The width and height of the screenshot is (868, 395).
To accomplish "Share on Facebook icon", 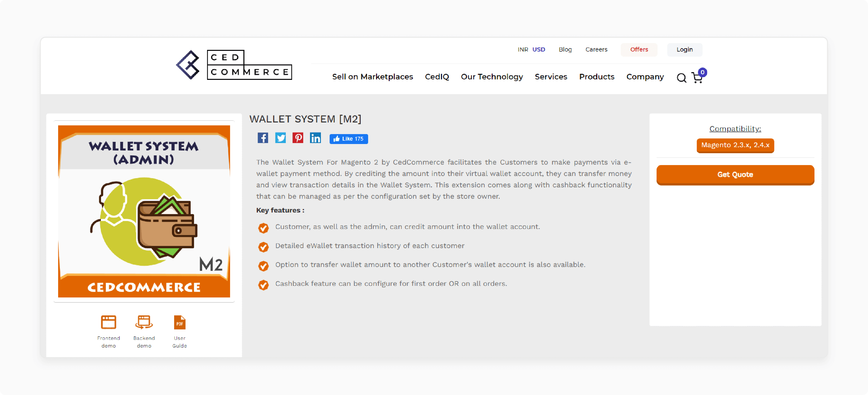I will tap(263, 138).
